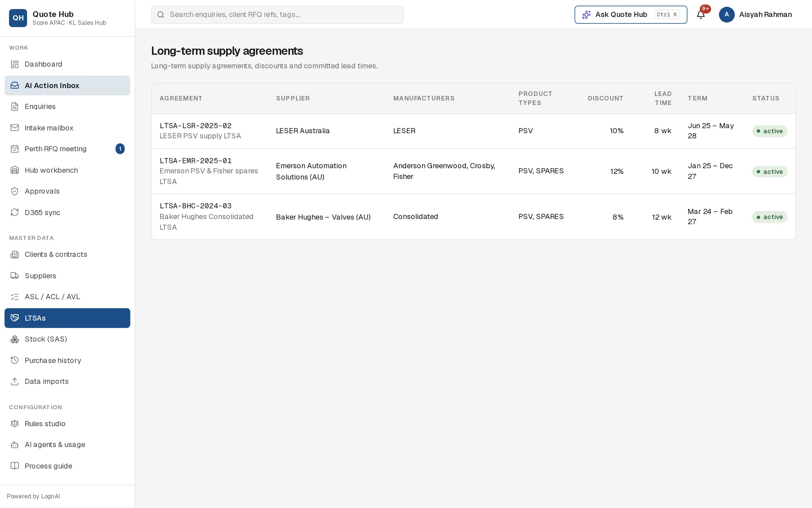This screenshot has height=508, width=812.
Task: Open agreement LTSA-EMR-2025-01
Action: tap(195, 161)
